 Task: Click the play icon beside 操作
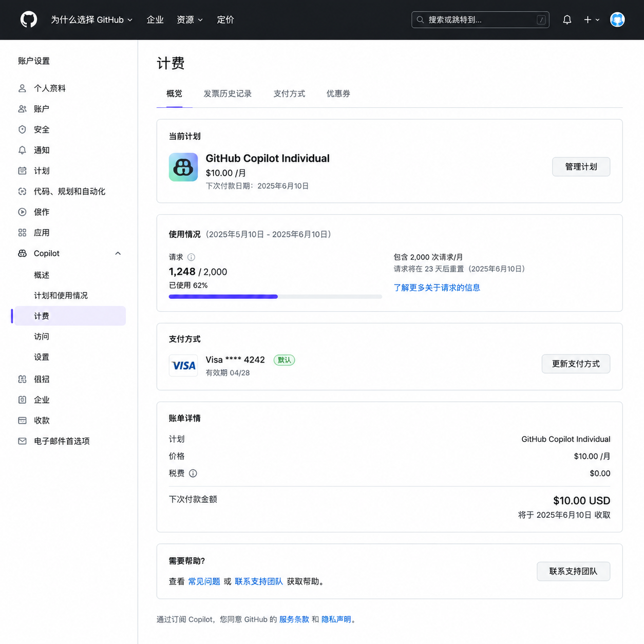(22, 212)
